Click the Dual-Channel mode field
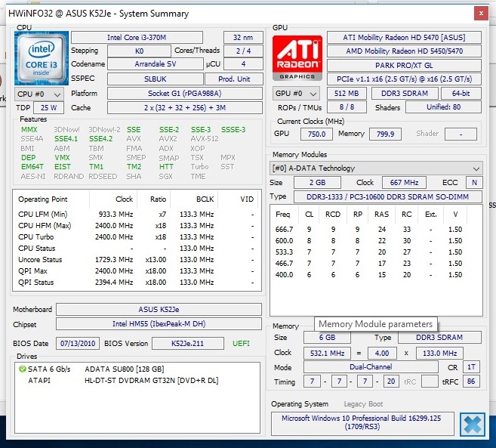The height and width of the screenshot is (448, 496). coord(371,366)
